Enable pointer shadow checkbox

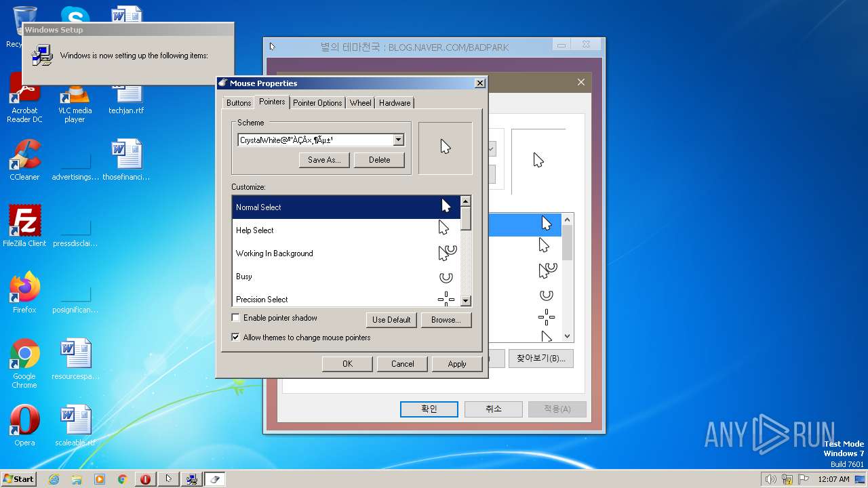click(236, 318)
